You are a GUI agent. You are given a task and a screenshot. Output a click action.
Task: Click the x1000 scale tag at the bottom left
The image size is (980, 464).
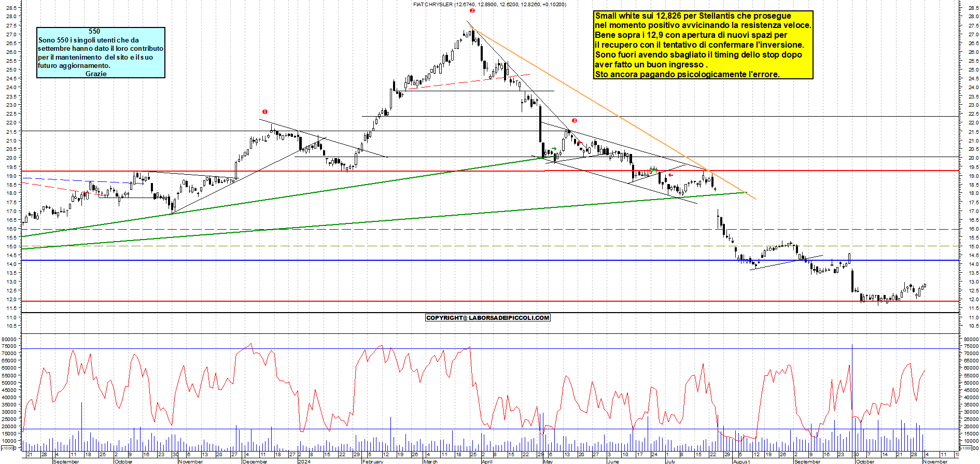[7, 448]
